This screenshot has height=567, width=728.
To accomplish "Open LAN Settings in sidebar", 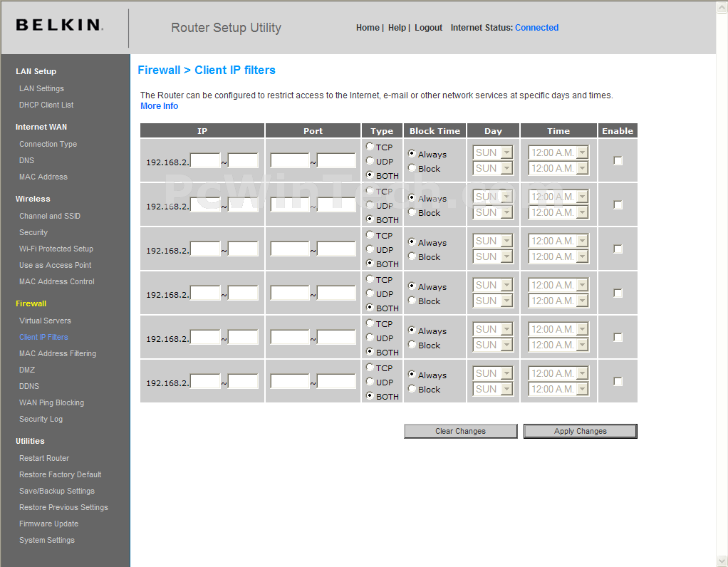I will (x=41, y=88).
